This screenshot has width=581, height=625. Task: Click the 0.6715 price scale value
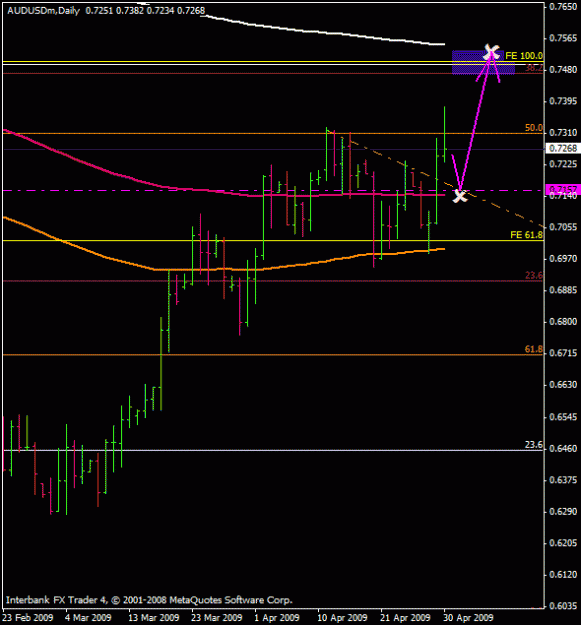click(563, 353)
